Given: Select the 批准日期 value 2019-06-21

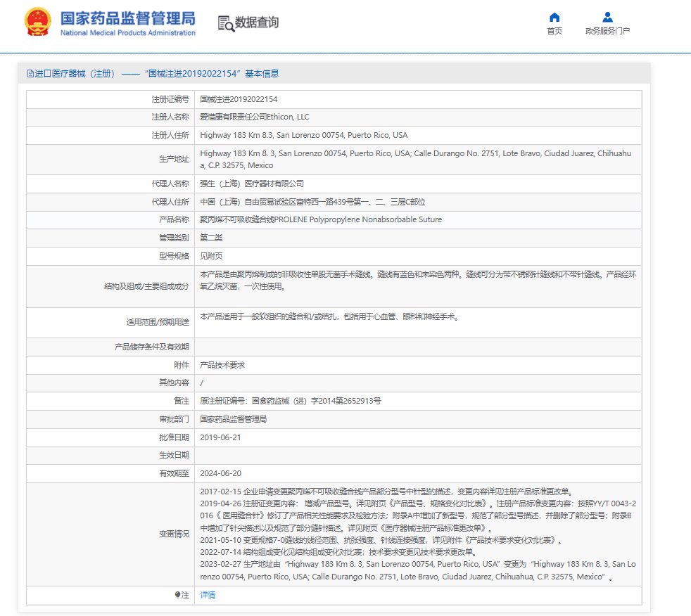Looking at the screenshot, I should pos(220,437).
